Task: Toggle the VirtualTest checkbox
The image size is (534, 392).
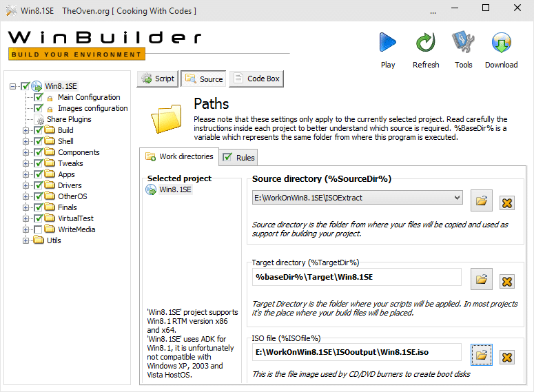Action: click(39, 218)
